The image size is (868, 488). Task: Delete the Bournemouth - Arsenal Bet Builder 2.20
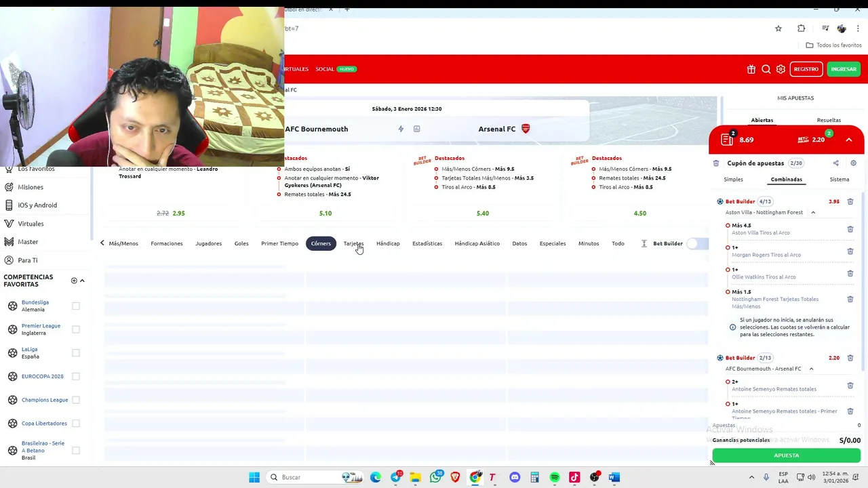850,358
